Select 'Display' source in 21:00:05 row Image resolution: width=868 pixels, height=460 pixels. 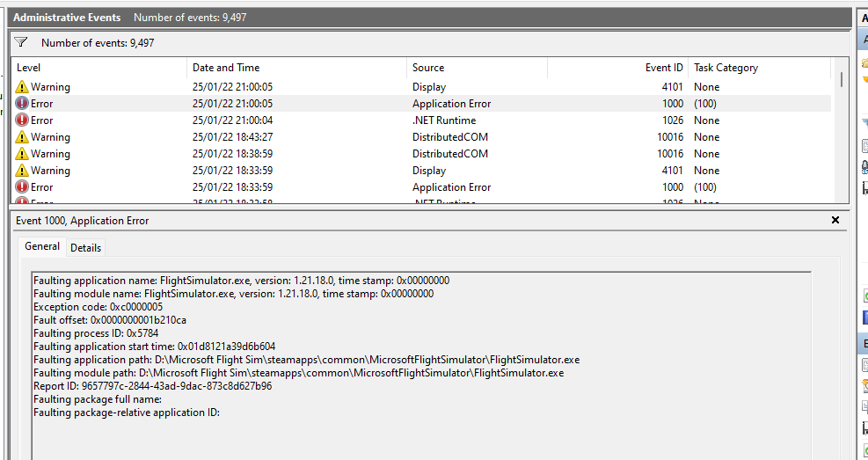(429, 87)
